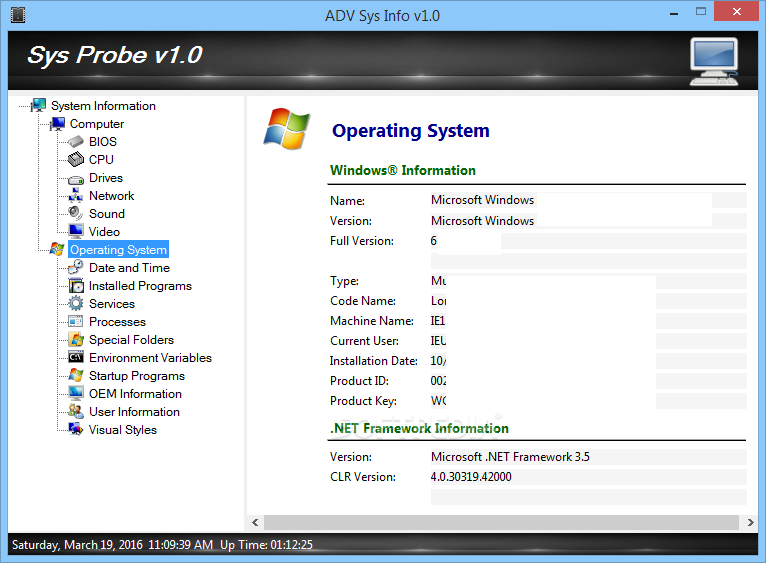This screenshot has height=563, width=766.
Task: Click the Windows® Information heading
Action: coord(403,170)
